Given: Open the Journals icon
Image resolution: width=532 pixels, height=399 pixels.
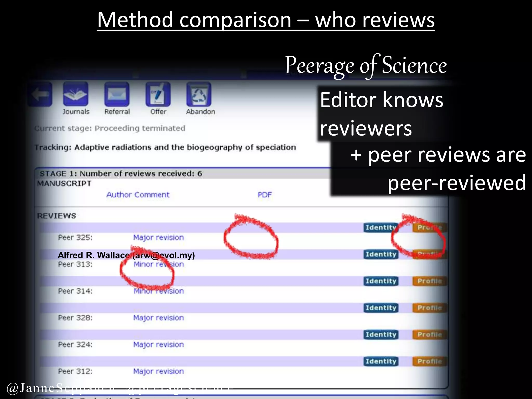Looking at the screenshot, I should coord(76,94).
